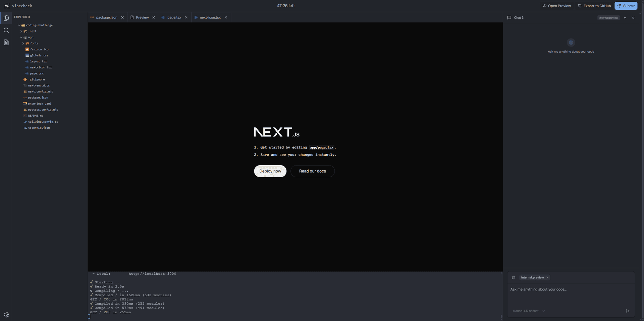Collapse the app folder
Viewport: 644px width, 321px height.
coord(21,37)
